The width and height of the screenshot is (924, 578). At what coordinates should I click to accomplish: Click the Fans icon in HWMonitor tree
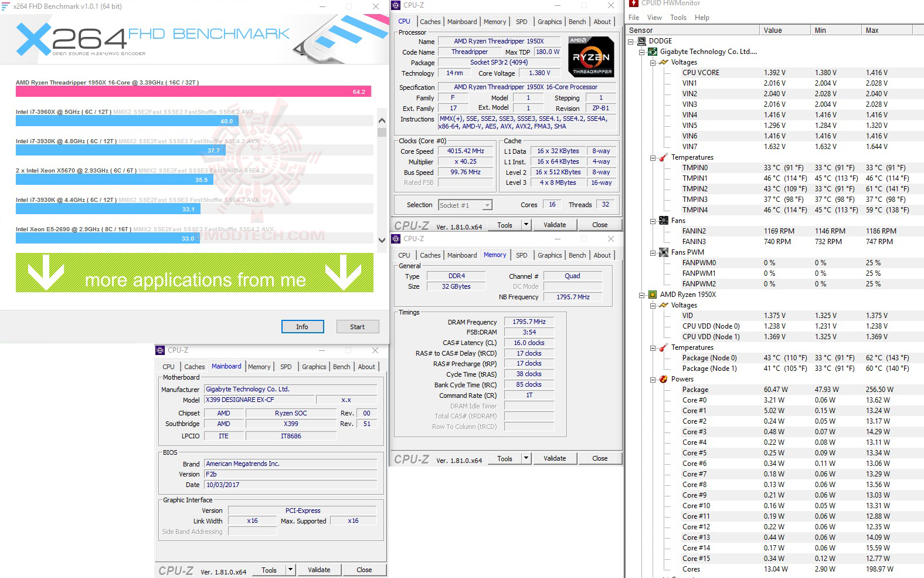point(664,221)
